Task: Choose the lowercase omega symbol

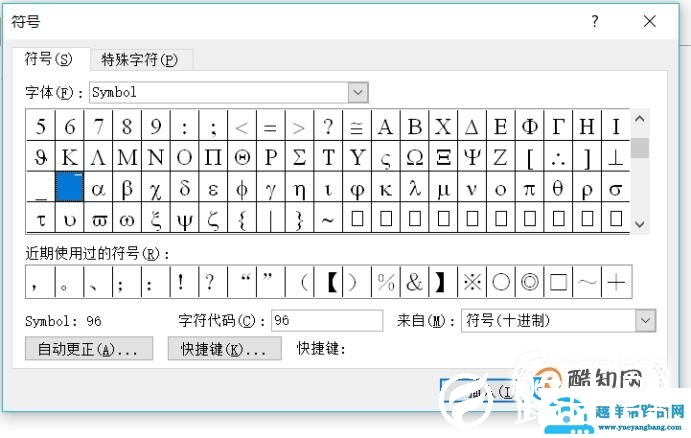Action: pyautogui.click(x=127, y=218)
